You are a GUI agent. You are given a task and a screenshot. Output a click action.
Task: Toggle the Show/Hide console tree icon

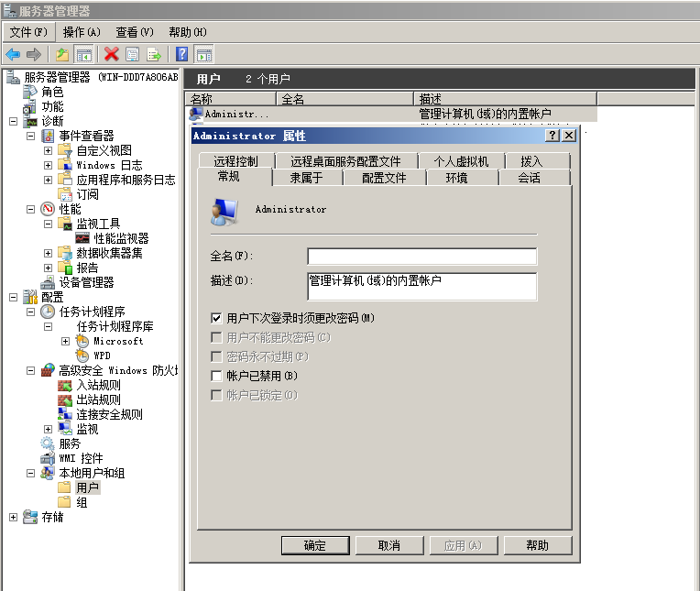tap(84, 54)
